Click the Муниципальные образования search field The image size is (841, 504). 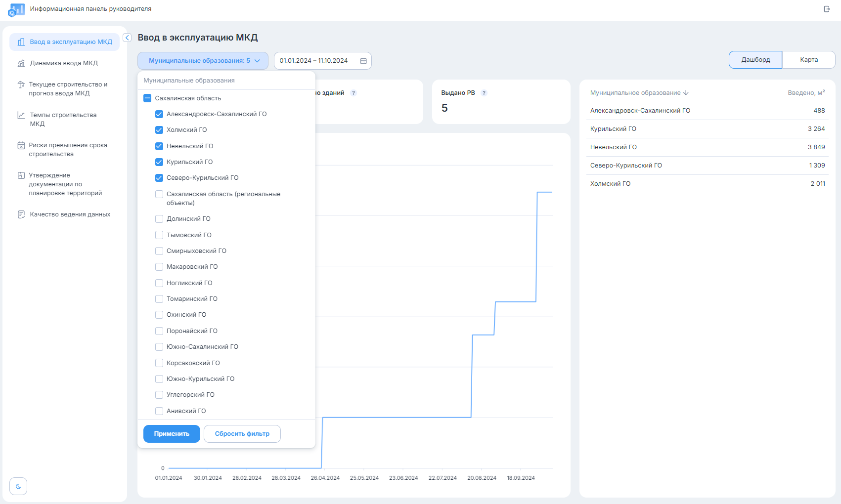point(226,81)
